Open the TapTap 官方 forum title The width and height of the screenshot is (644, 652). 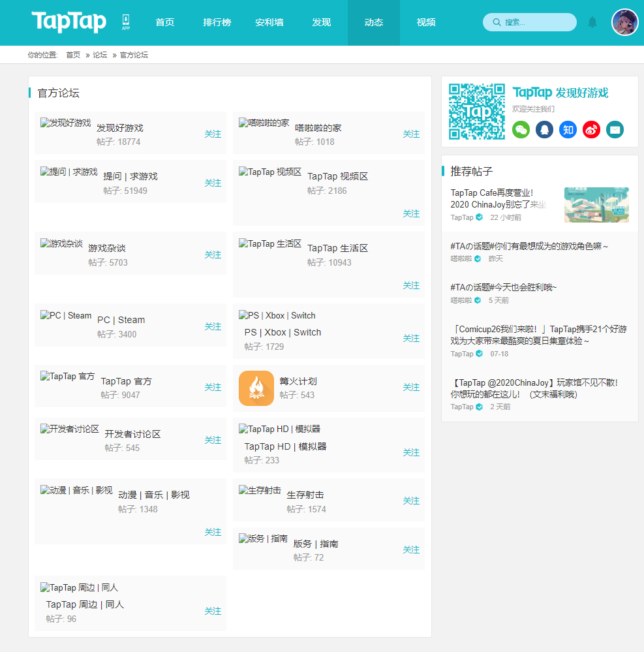pos(127,381)
